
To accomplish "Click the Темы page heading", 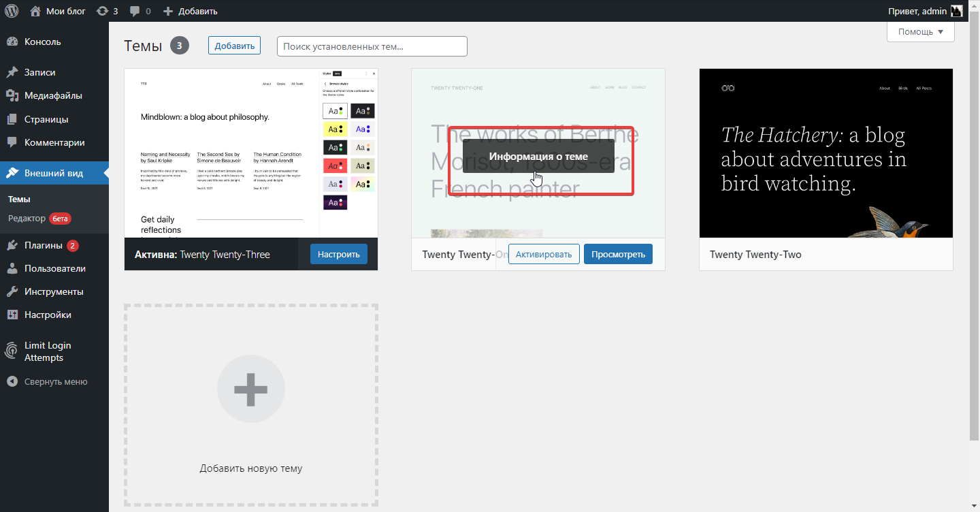I will pos(143,46).
